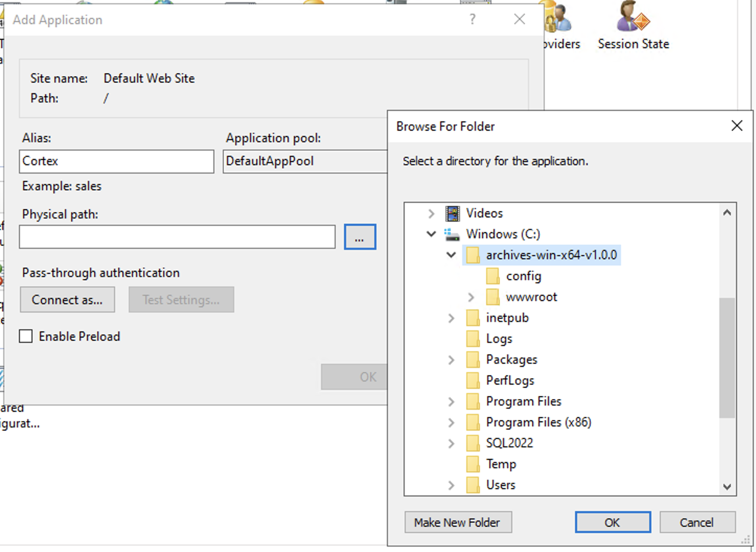This screenshot has width=756, height=552.
Task: Expand the Users folder node
Action: tap(451, 485)
